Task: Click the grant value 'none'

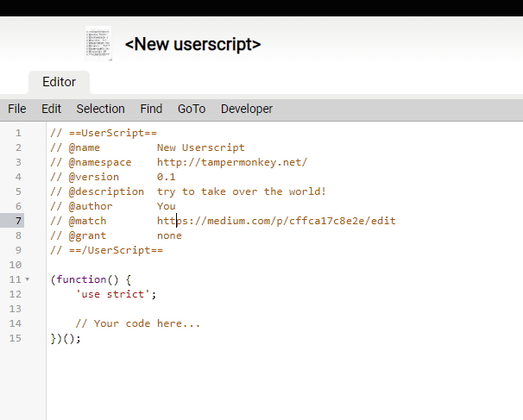Action: pos(169,235)
